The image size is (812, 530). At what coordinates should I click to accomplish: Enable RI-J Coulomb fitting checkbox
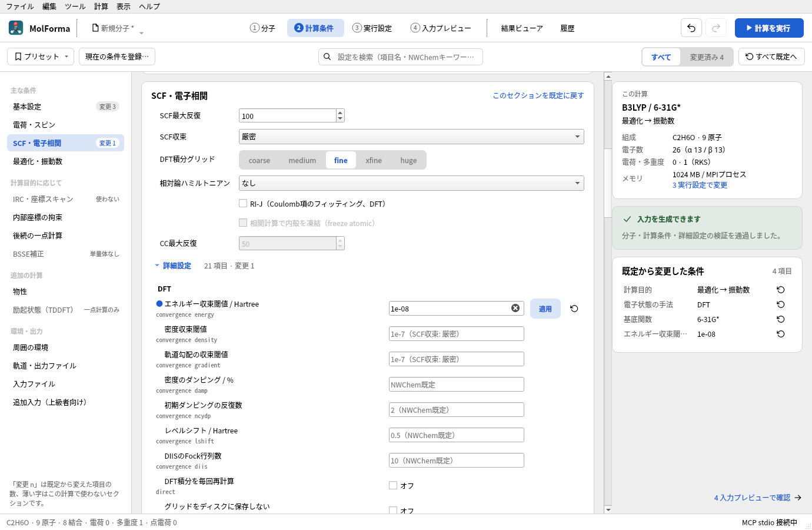pos(243,203)
